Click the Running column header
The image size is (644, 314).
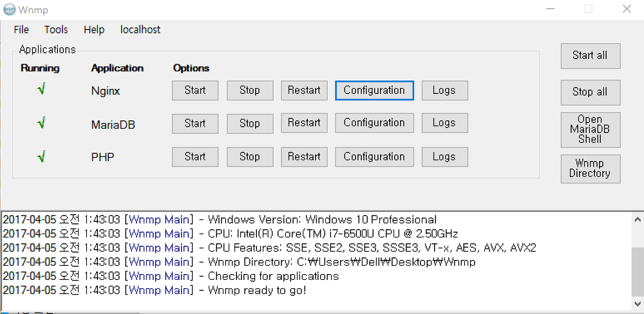tap(40, 68)
